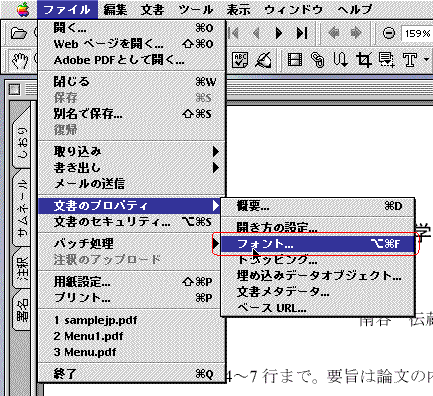Click the open folder icon in toolbar

pos(18,33)
